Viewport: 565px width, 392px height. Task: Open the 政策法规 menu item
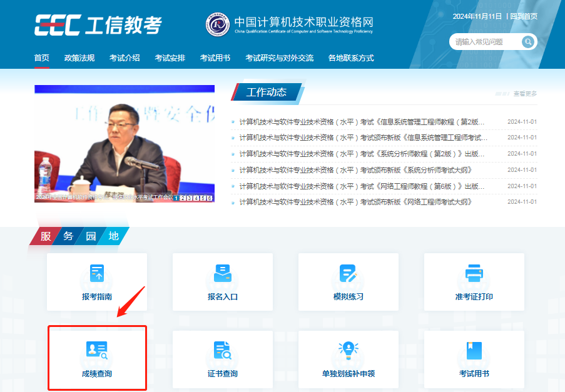[x=79, y=58]
